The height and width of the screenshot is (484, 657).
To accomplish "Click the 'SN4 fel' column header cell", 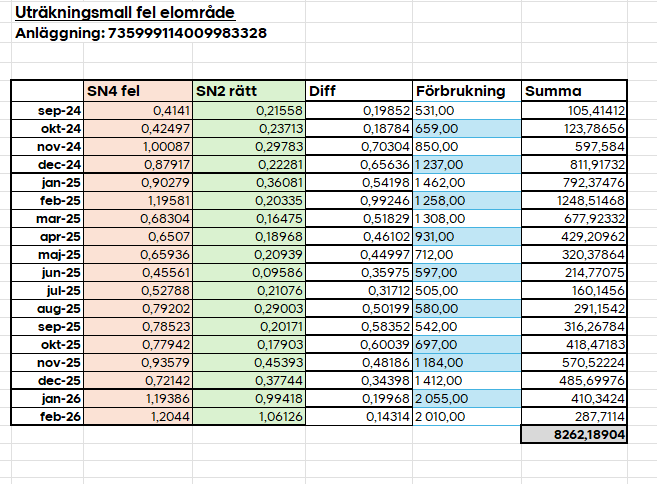I will pos(138,91).
